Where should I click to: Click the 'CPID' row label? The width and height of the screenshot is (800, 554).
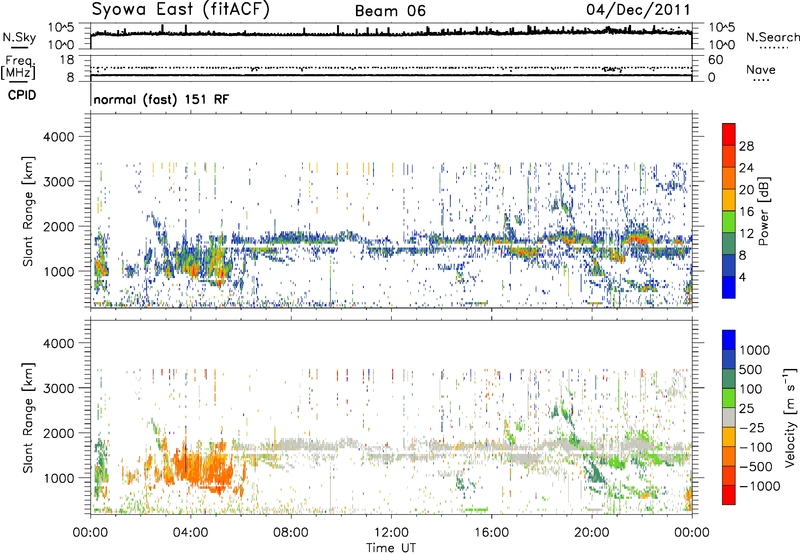click(22, 95)
